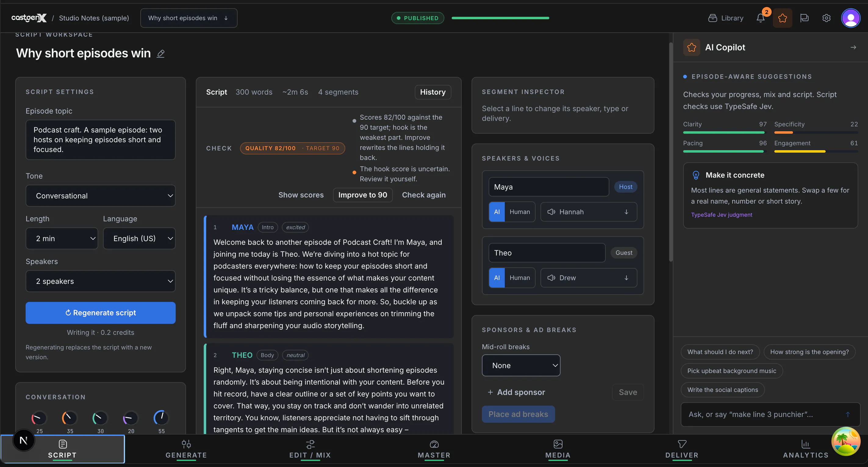Switch to the Generate tab

click(186, 449)
